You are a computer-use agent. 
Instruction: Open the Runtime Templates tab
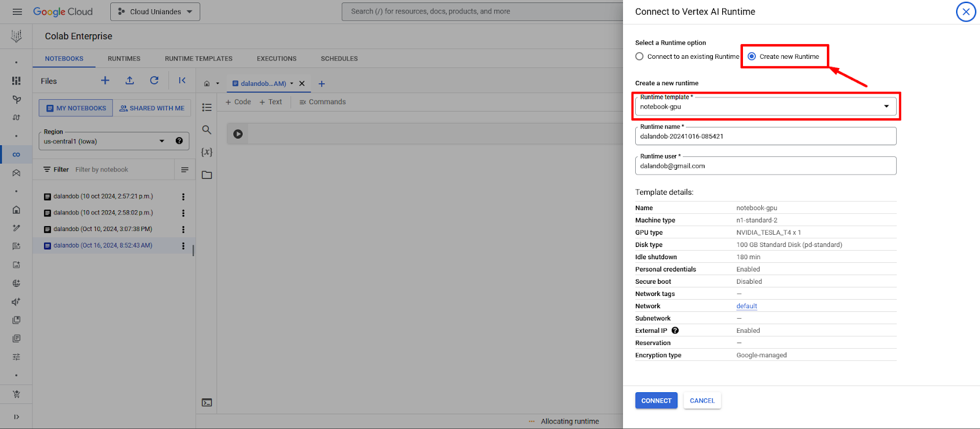(198, 59)
